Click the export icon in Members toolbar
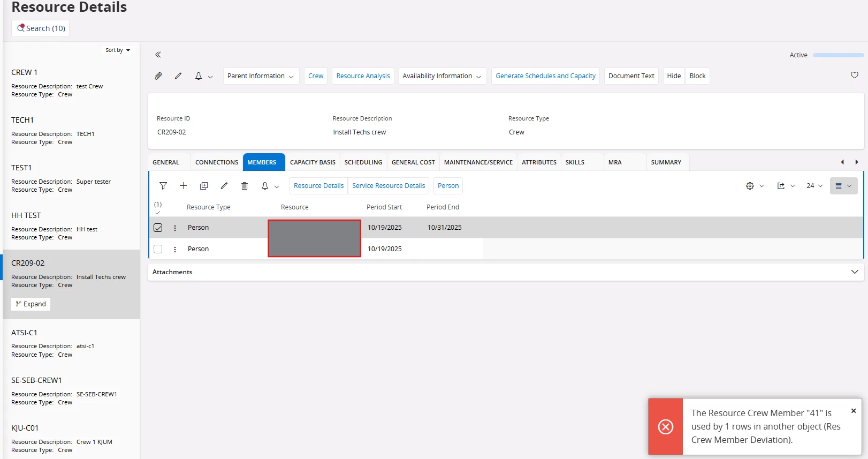The height and width of the screenshot is (459, 868). pyautogui.click(x=781, y=186)
